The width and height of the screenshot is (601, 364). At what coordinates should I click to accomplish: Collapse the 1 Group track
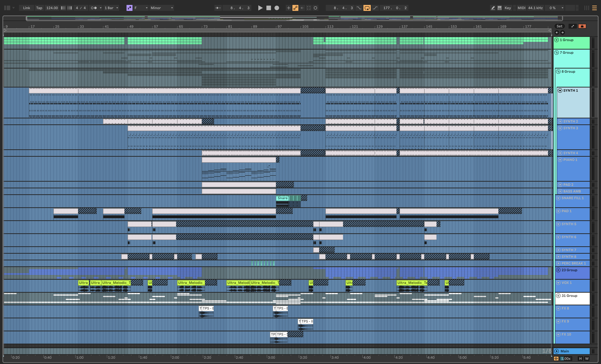tap(556, 40)
